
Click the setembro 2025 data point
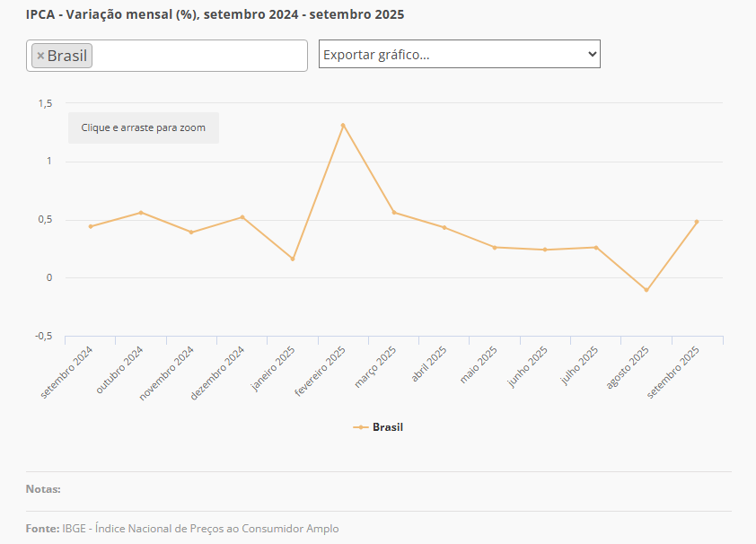pos(696,222)
